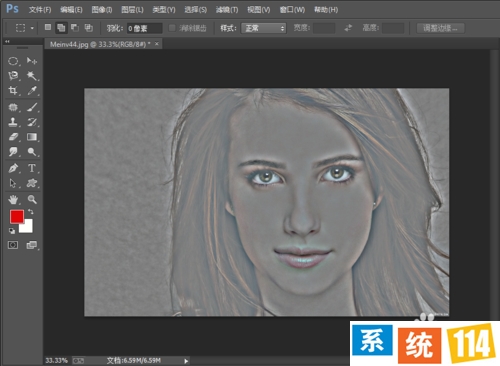Click the 羽化 feather input field
The height and width of the screenshot is (366, 500).
tap(144, 28)
